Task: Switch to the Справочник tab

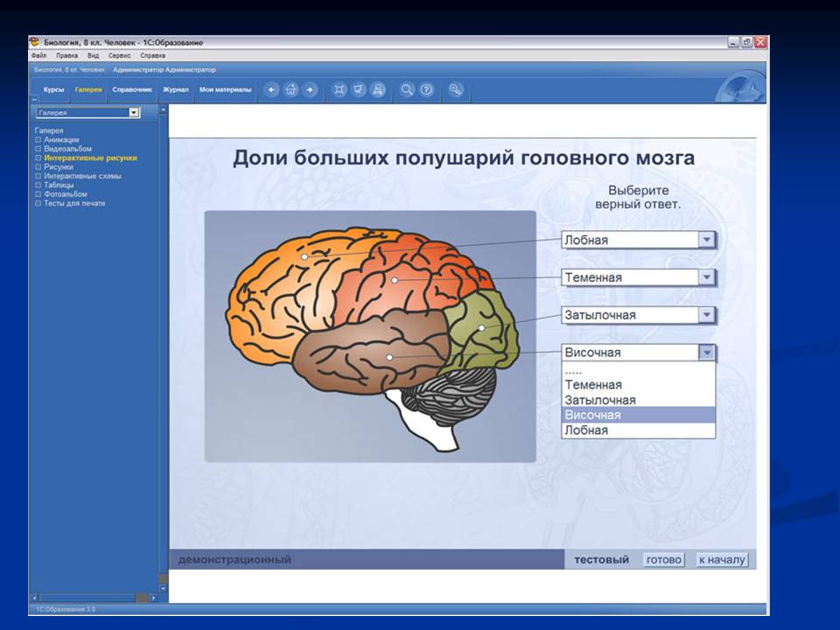Action: 132,89
